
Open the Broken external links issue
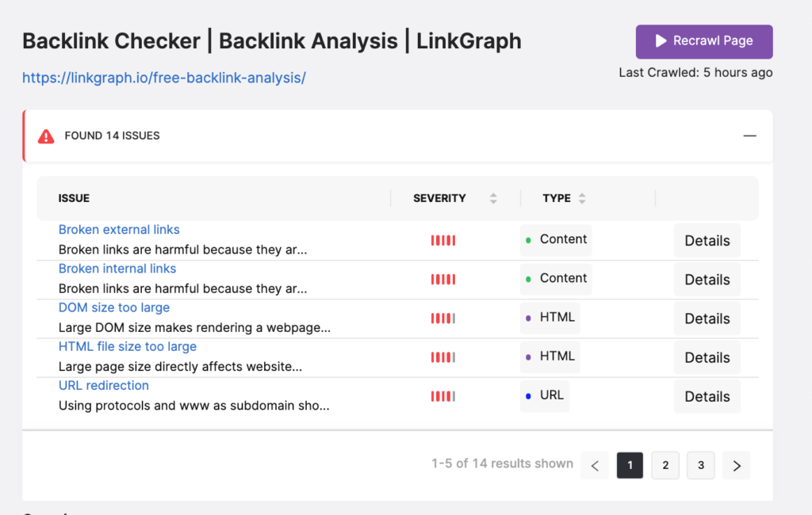click(x=119, y=229)
